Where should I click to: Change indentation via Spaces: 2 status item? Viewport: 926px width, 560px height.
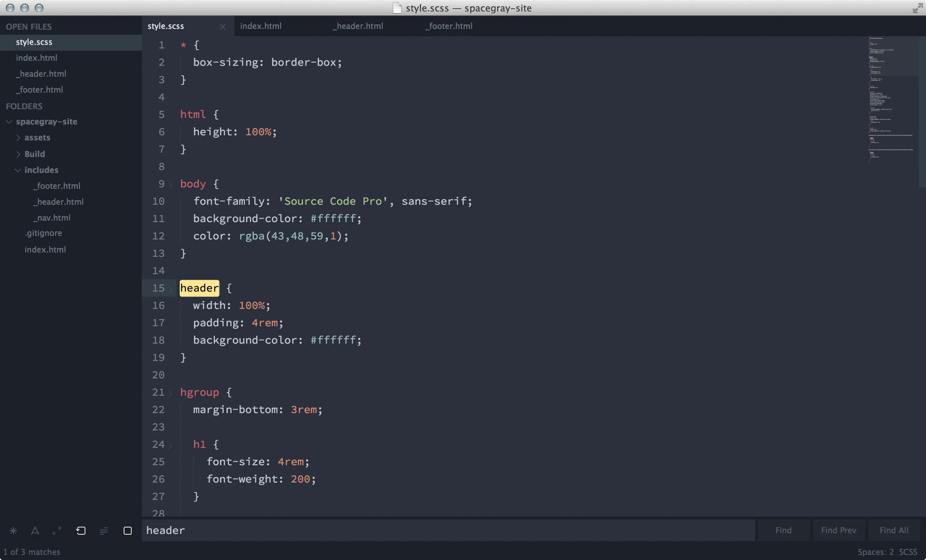coord(876,552)
